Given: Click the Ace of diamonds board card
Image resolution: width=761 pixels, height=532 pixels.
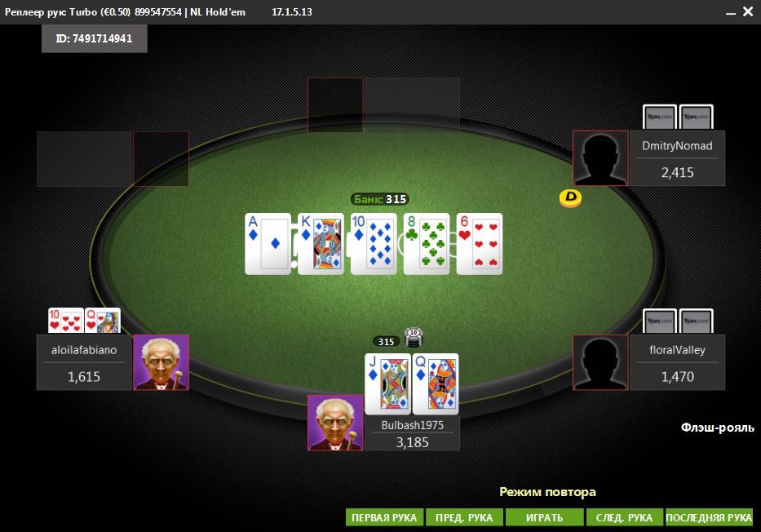Looking at the screenshot, I should click(x=268, y=244).
